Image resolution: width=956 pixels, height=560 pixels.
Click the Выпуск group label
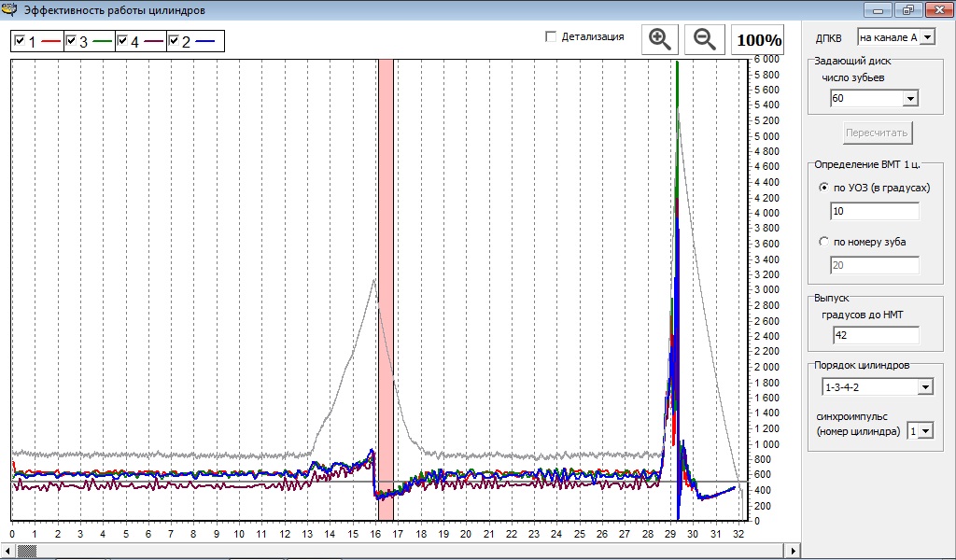(x=831, y=298)
